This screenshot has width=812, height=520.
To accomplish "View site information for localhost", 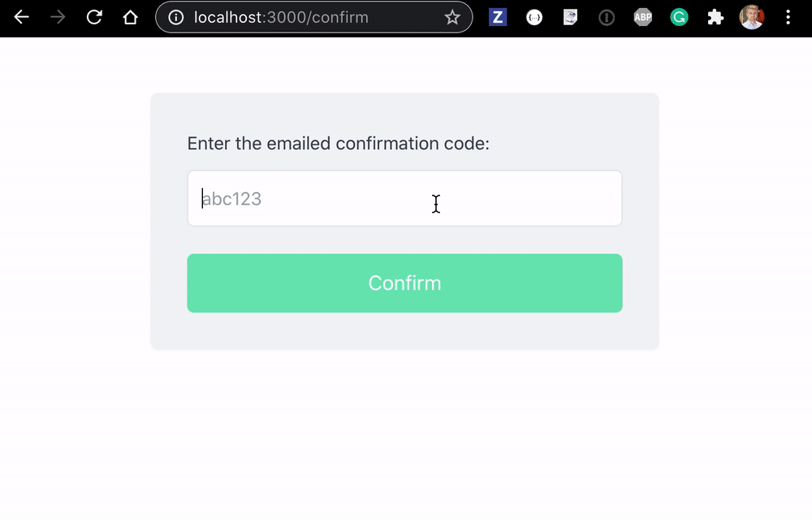I will [175, 17].
